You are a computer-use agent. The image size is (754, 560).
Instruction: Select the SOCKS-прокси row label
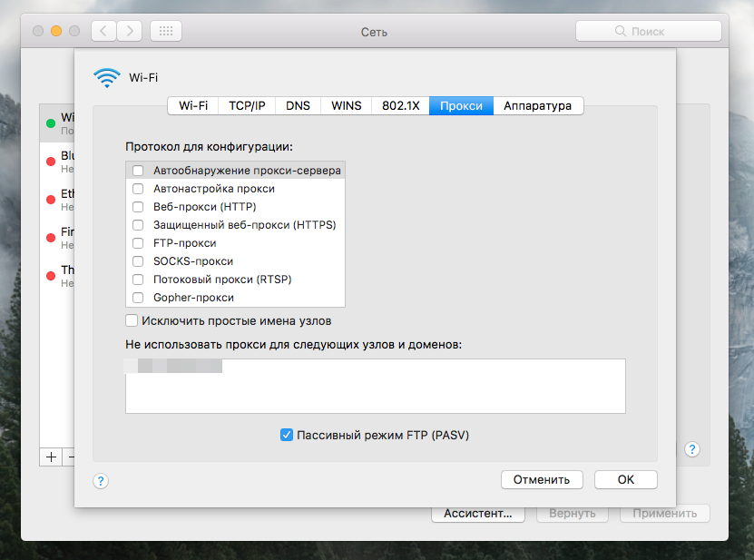click(x=193, y=261)
